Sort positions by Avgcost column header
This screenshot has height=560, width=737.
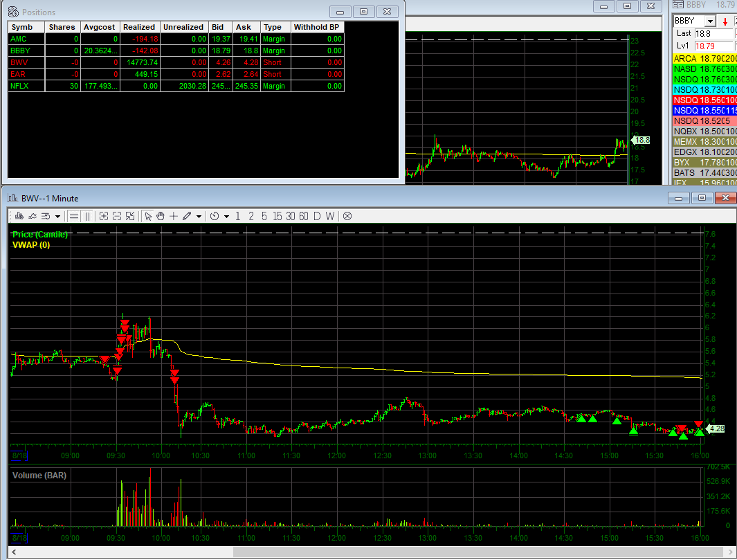click(x=100, y=27)
